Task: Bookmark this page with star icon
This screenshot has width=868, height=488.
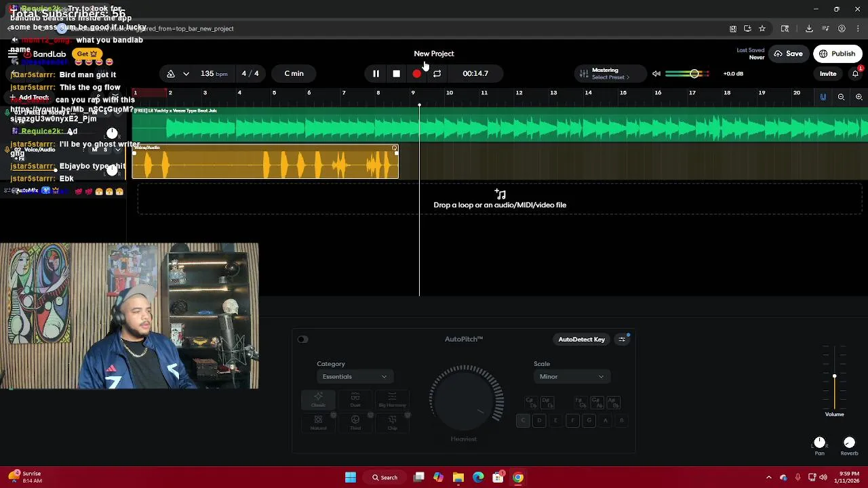Action: point(762,28)
